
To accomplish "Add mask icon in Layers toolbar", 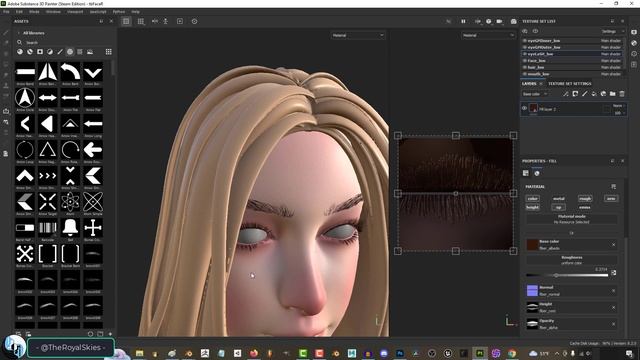I will coord(575,94).
